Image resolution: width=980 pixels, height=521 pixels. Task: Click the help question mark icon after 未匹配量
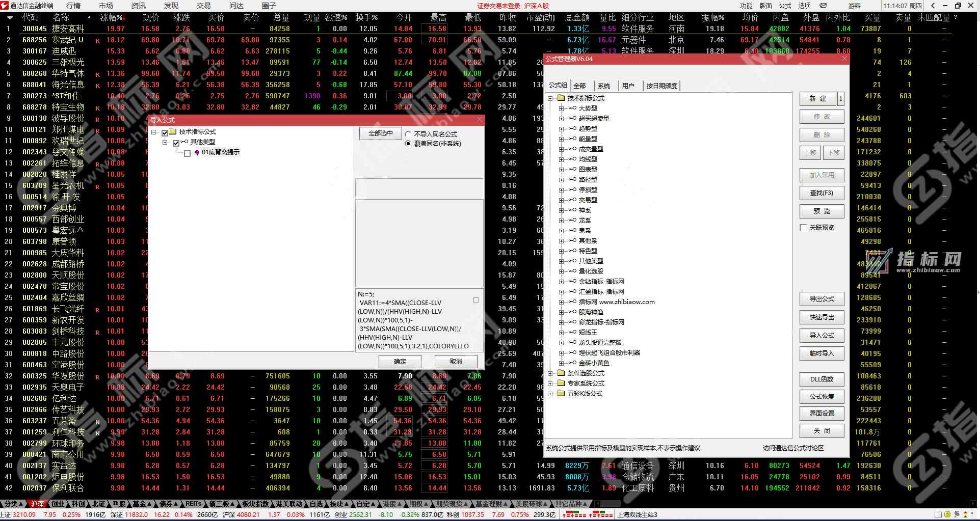point(955,17)
